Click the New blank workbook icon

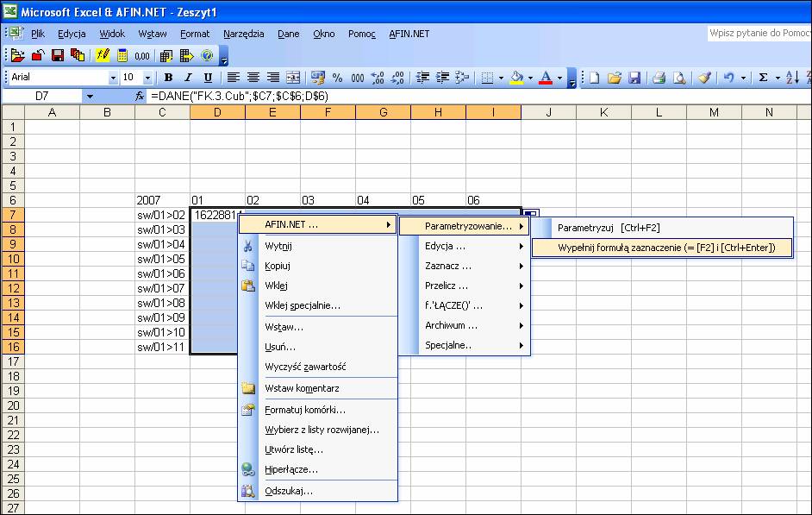[x=595, y=78]
